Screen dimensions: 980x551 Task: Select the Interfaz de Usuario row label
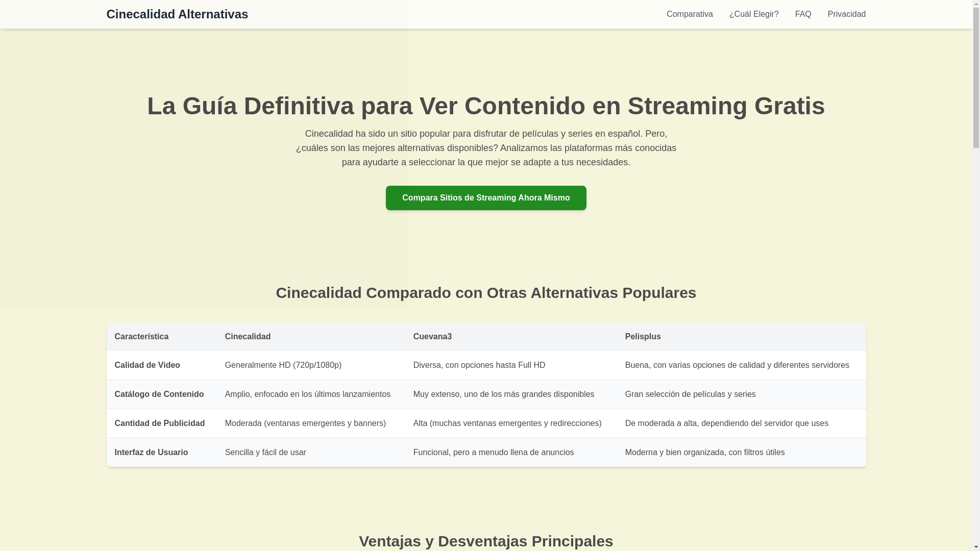[x=162, y=453]
